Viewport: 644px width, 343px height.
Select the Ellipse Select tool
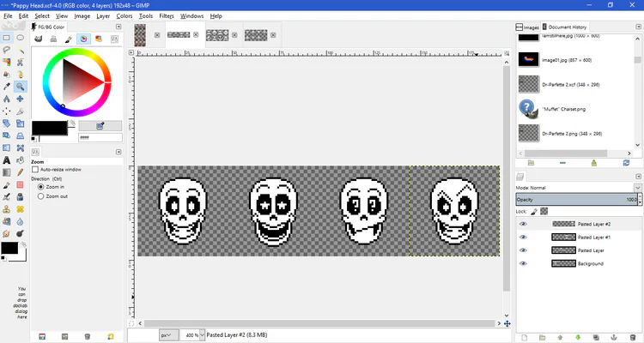(20, 38)
